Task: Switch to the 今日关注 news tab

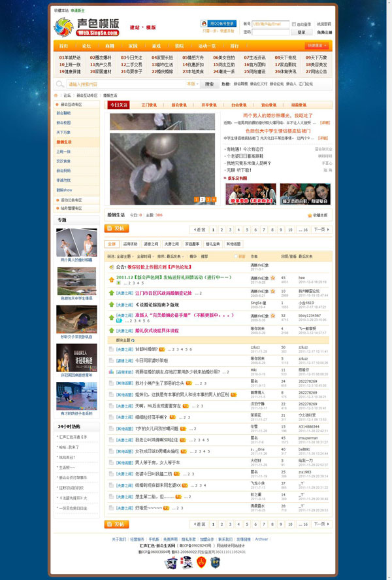Action: (119, 105)
